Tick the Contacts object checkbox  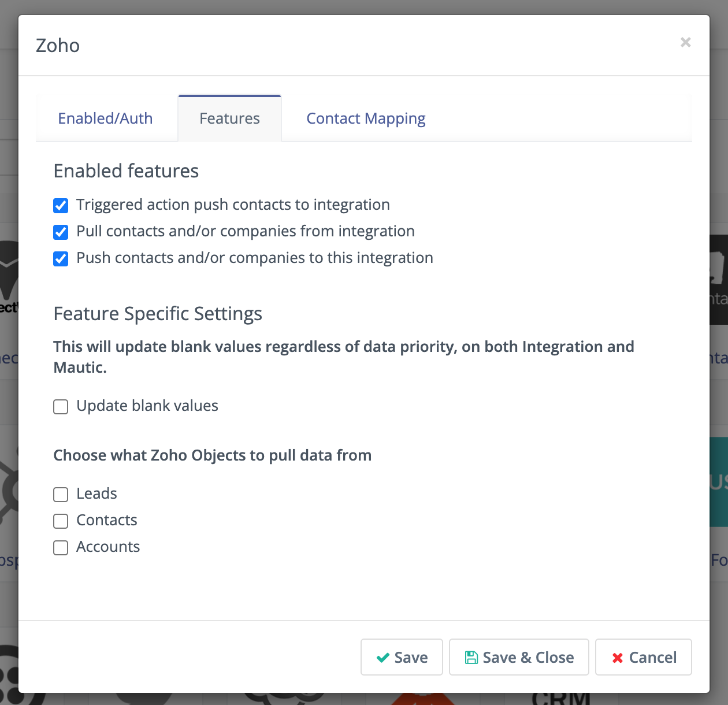(61, 521)
